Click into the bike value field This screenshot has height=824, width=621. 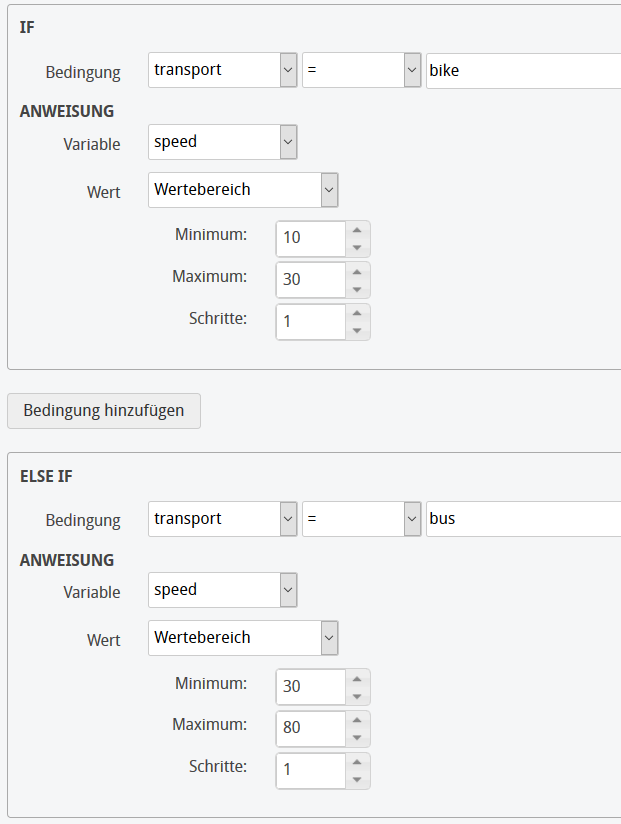click(x=520, y=70)
